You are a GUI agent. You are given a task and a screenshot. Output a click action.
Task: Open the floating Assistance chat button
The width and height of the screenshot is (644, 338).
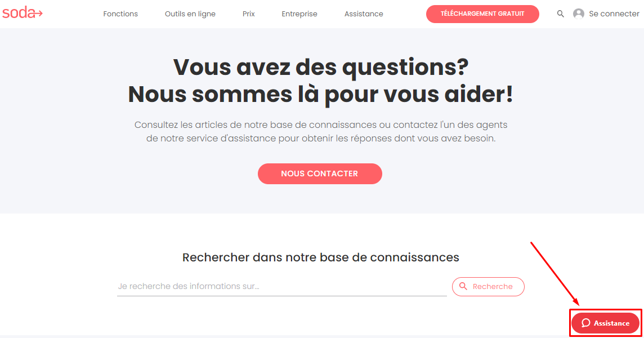(x=605, y=323)
